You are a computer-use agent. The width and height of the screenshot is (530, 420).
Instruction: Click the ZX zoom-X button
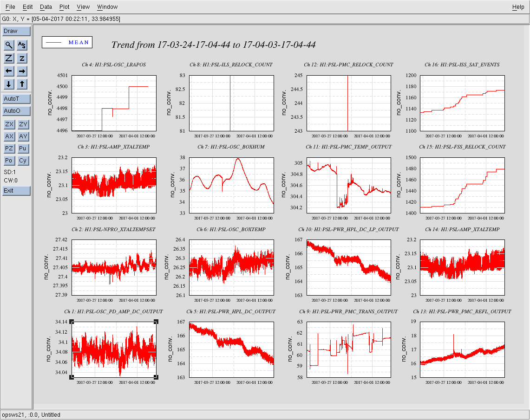pyautogui.click(x=9, y=124)
